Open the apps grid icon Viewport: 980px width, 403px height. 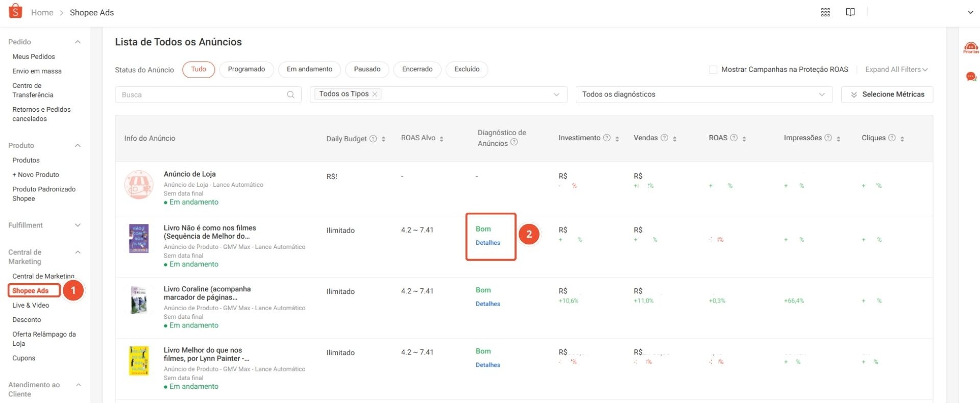pyautogui.click(x=825, y=12)
